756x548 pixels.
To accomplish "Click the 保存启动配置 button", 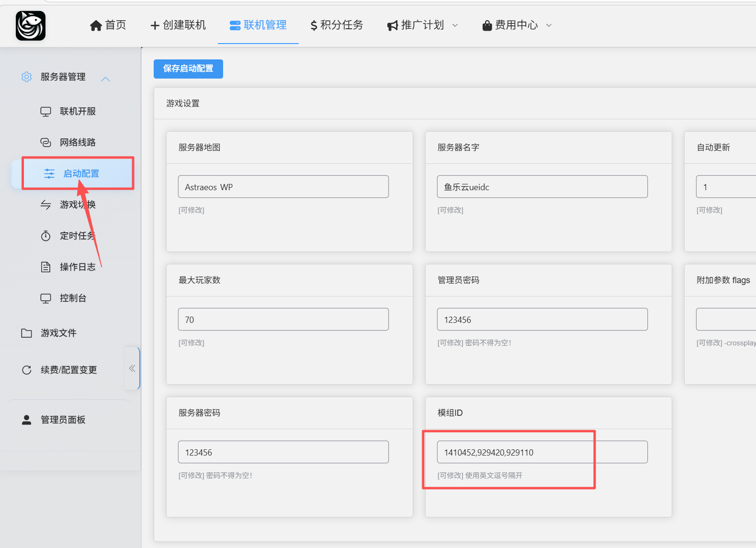I will click(x=188, y=68).
